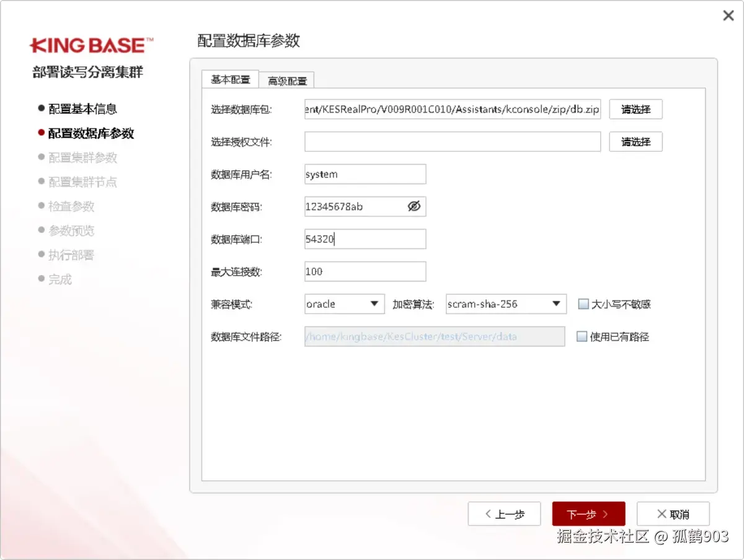Focus the 选择数据库包 path field
This screenshot has width=744, height=560.
pos(453,109)
